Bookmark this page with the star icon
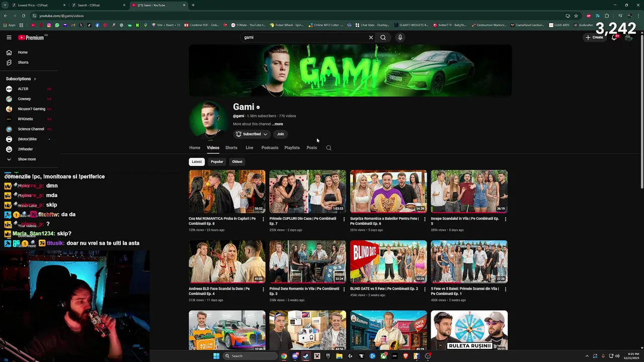Viewport: 644px width, 362px height. 576,16
